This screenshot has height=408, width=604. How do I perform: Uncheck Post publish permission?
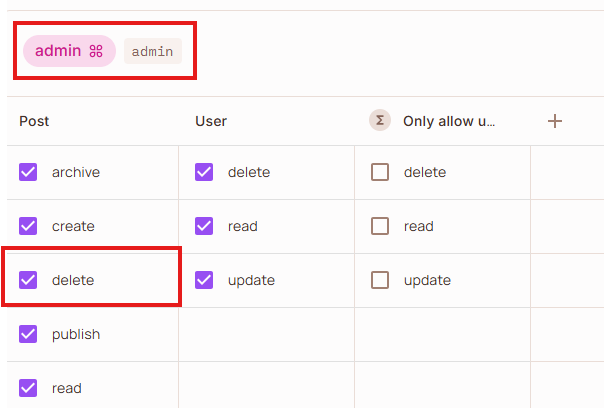click(28, 334)
